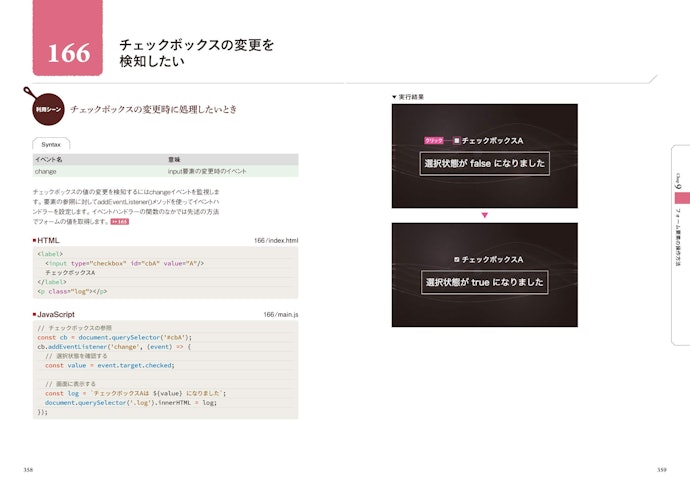This screenshot has height=490, width=690.
Task: Click the チェックボックスA label in lower result
Action: tap(492, 260)
